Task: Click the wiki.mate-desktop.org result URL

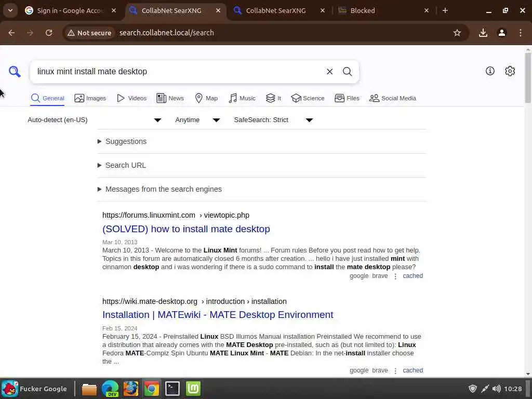Action: 194,301
